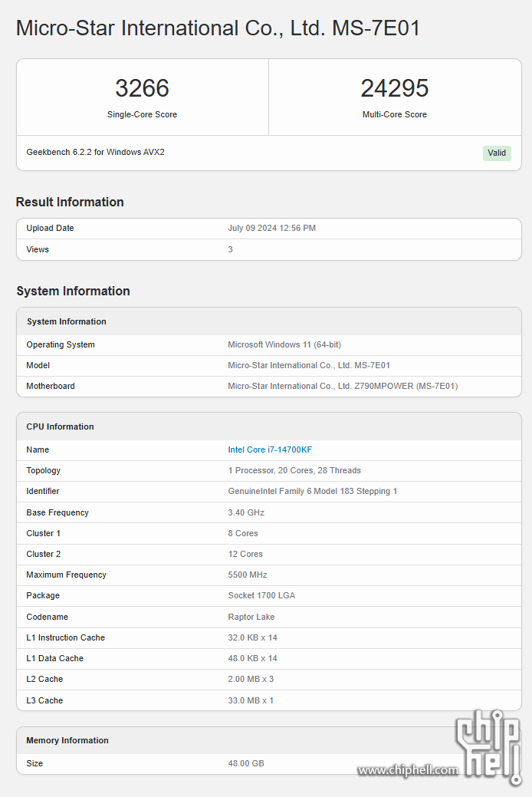
Task: Select the L1 Instruction Cache value 32.0 KB x 14
Action: pos(252,638)
